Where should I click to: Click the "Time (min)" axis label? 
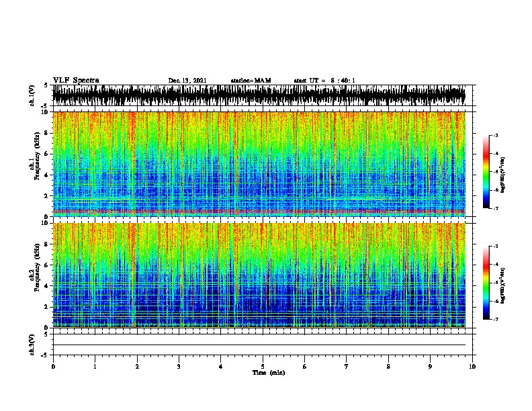click(269, 373)
